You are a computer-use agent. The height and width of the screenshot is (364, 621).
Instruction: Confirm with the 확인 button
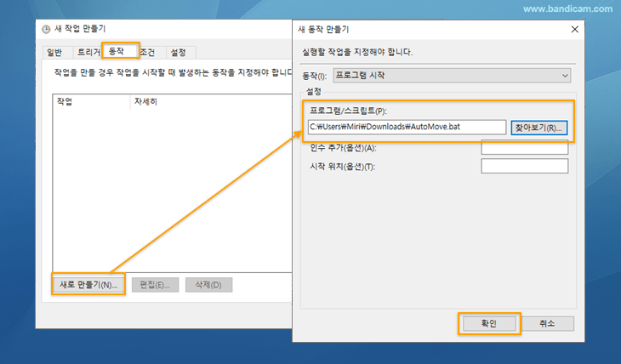tap(489, 323)
